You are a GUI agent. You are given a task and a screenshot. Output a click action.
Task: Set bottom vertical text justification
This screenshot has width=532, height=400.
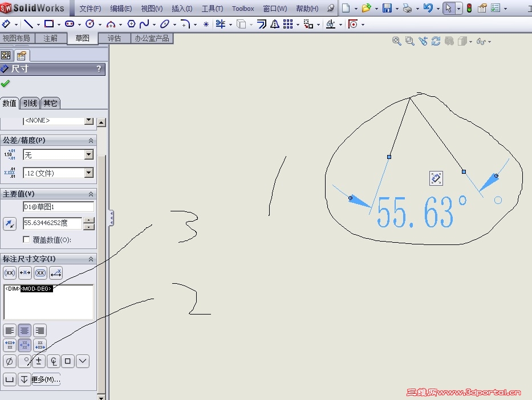tap(40, 345)
